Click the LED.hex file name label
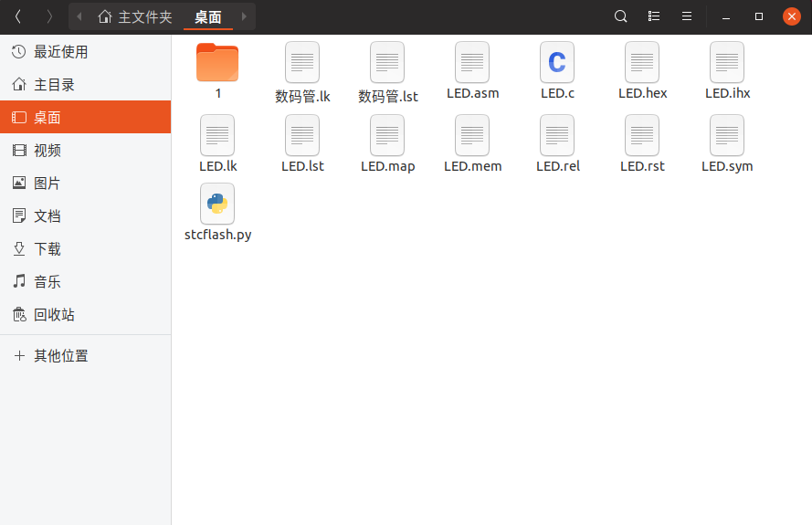 642,93
